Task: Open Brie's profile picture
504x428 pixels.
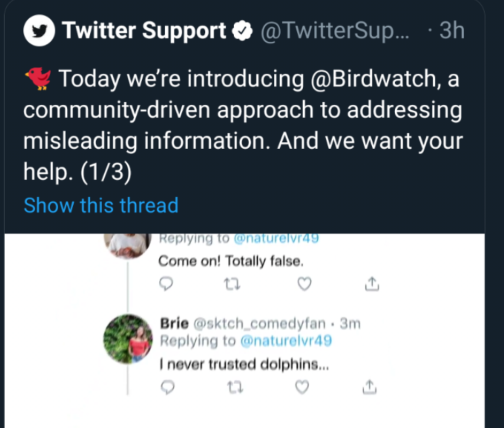Action: [x=128, y=339]
